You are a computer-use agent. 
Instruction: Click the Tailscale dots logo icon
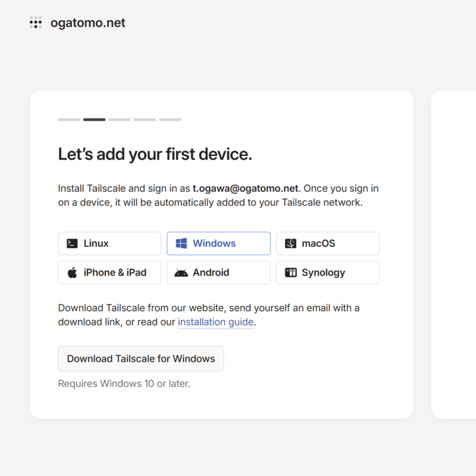tap(36, 23)
